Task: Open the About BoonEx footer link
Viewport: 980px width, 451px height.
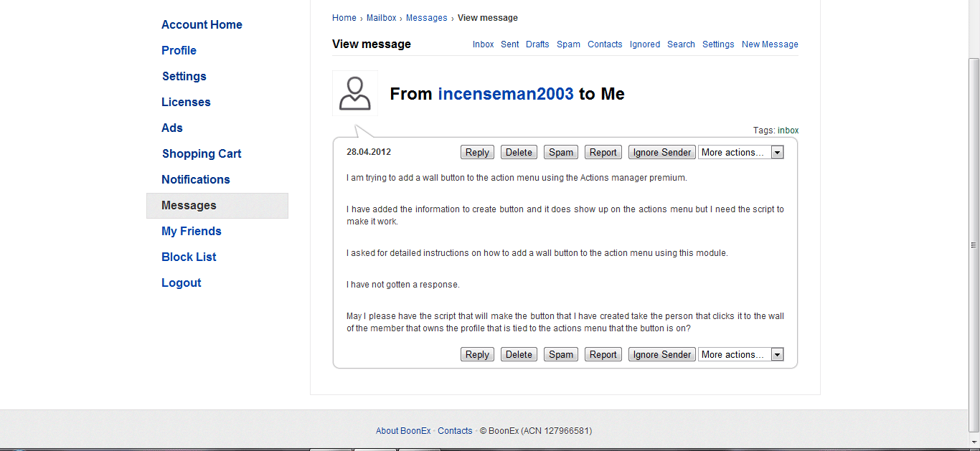Action: pos(403,431)
